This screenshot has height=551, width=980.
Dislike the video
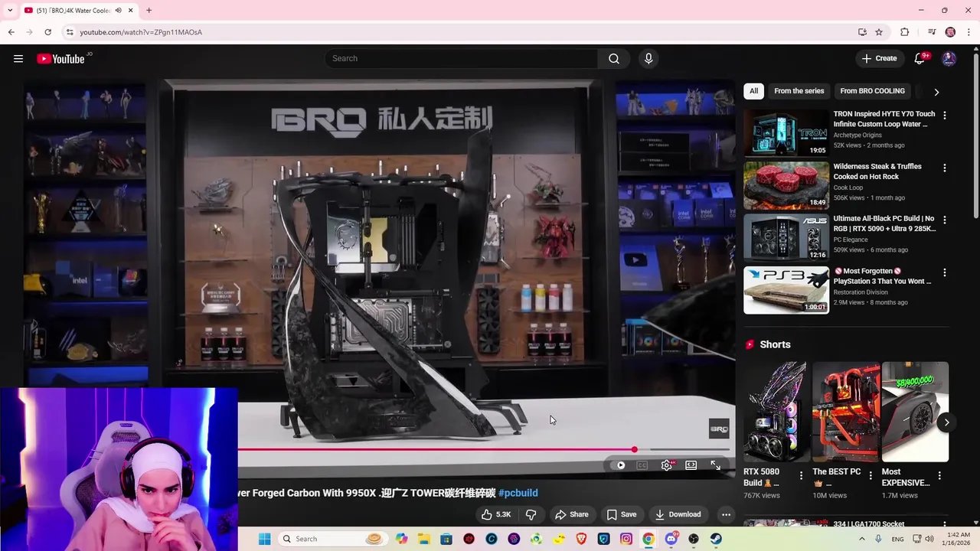click(x=531, y=514)
